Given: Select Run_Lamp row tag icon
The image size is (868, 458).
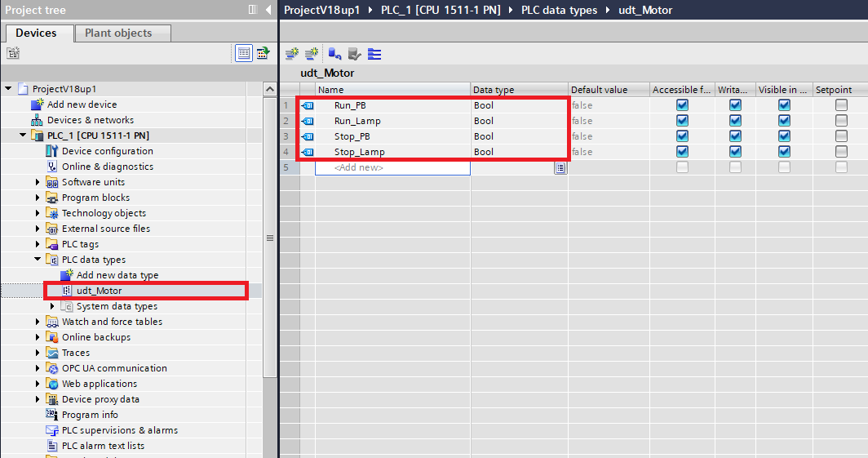Looking at the screenshot, I should [x=308, y=121].
